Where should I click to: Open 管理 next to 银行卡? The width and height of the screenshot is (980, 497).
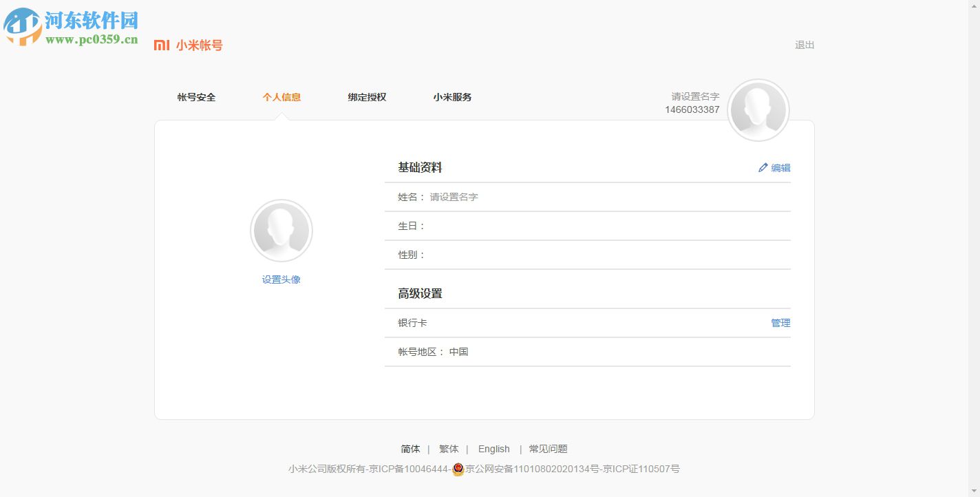[781, 323]
